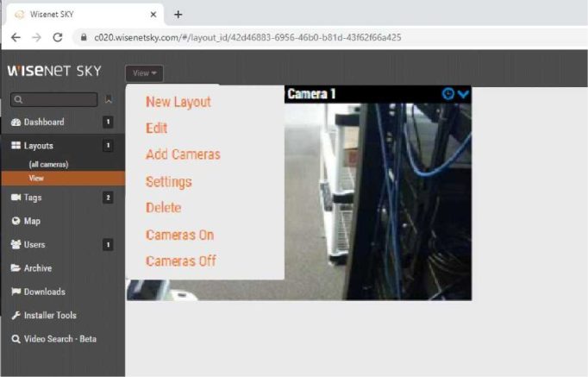Reload the page with browser refresh button
The height and width of the screenshot is (377, 588).
(58, 38)
